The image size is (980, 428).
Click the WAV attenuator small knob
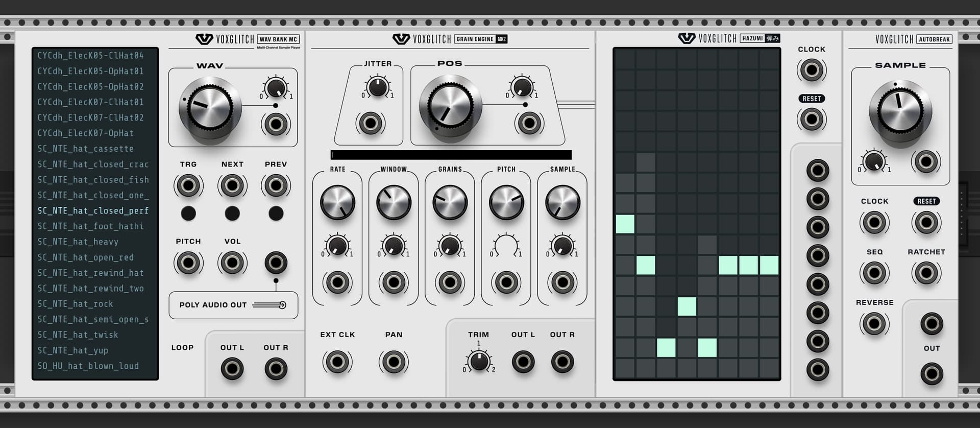point(276,88)
